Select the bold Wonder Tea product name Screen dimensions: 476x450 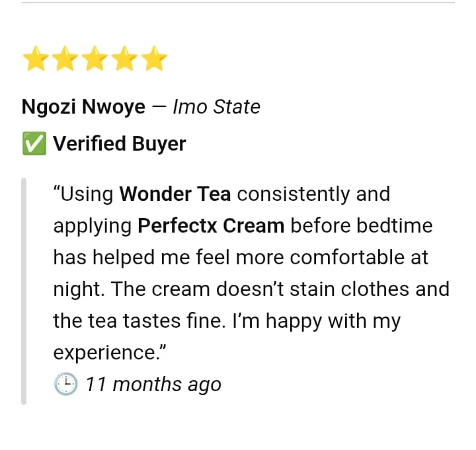(175, 194)
